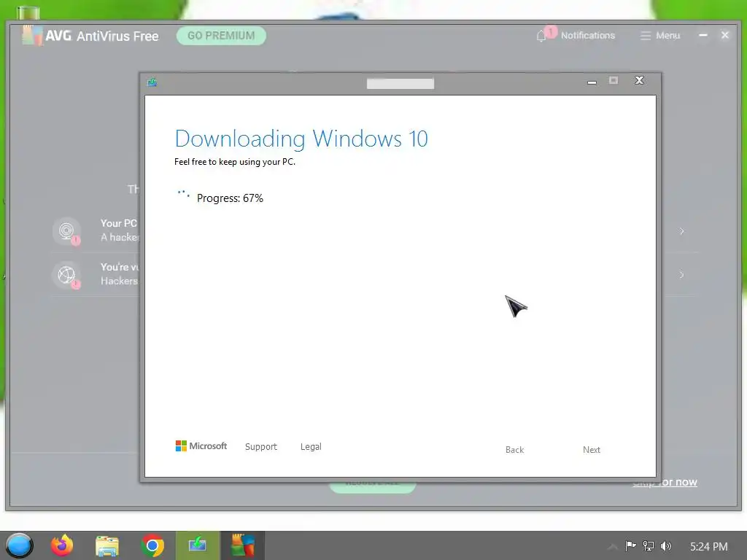
Task: Click the spinning progress dots indicator
Action: [183, 194]
